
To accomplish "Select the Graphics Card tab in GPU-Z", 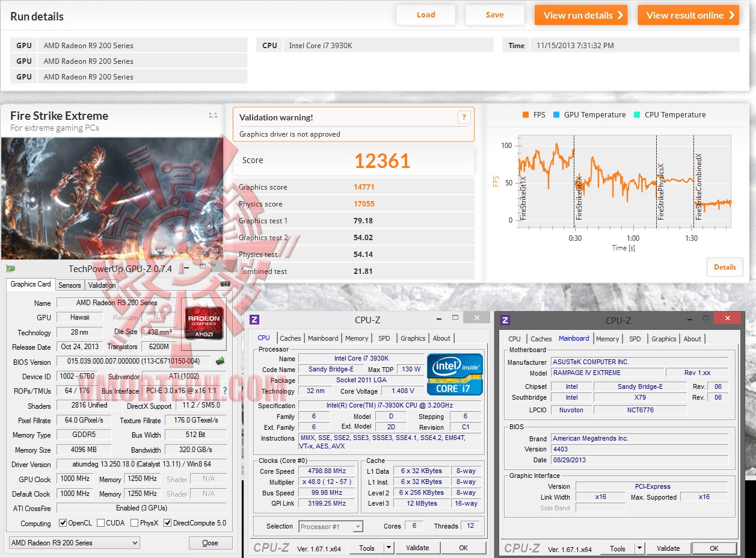I will coord(31,284).
